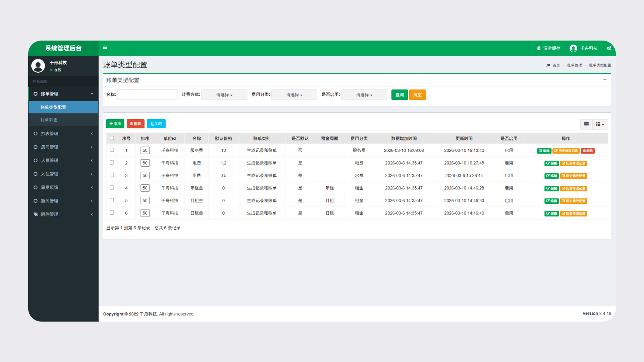The height and width of the screenshot is (362, 644).
Task: Tick the checkbox for row 服务费
Action: pos(112,150)
